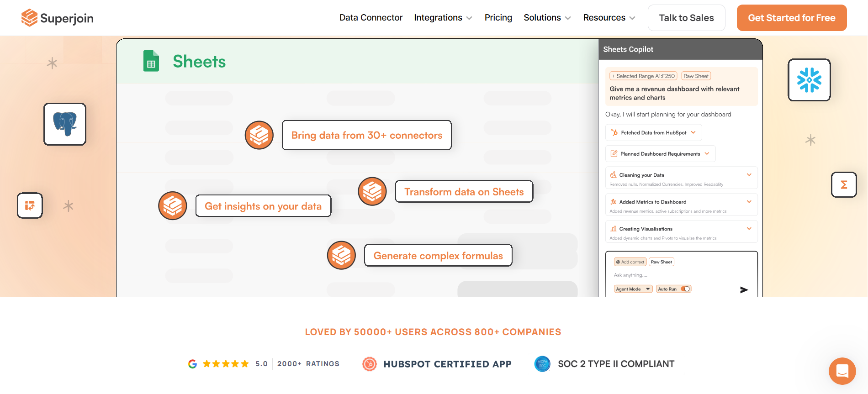Open the chat widget bubble
The height and width of the screenshot is (394, 868).
click(842, 371)
